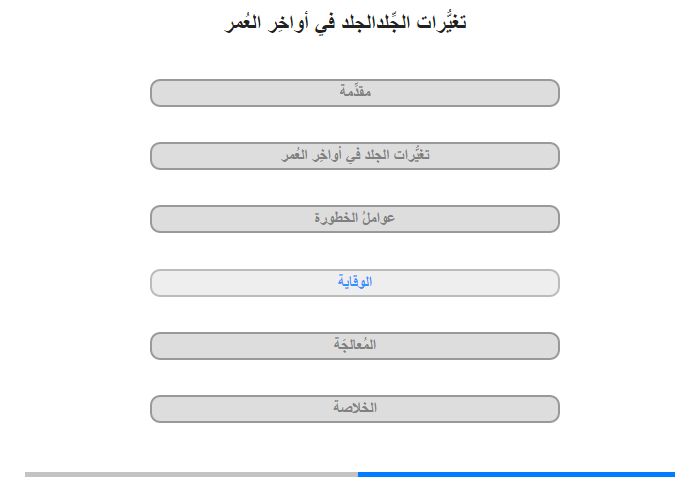Open the عوامل الخطورة section
700x480 pixels.
(355, 219)
